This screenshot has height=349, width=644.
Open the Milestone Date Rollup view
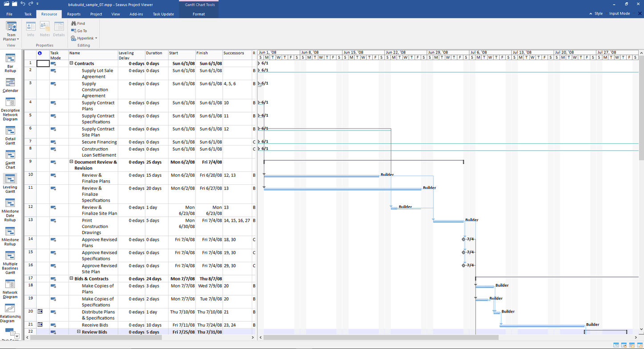(10, 210)
